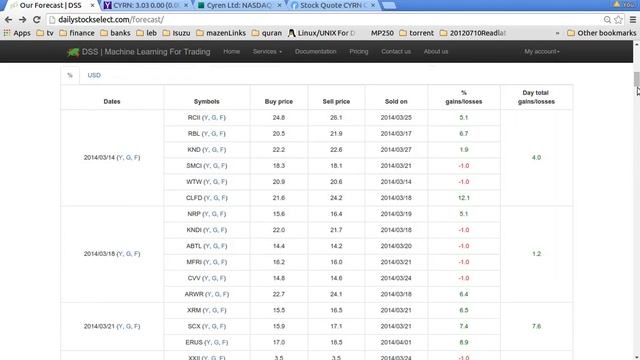This screenshot has width=640, height=360.
Task: Open the leb bookmarks folder
Action: pyautogui.click(x=147, y=33)
